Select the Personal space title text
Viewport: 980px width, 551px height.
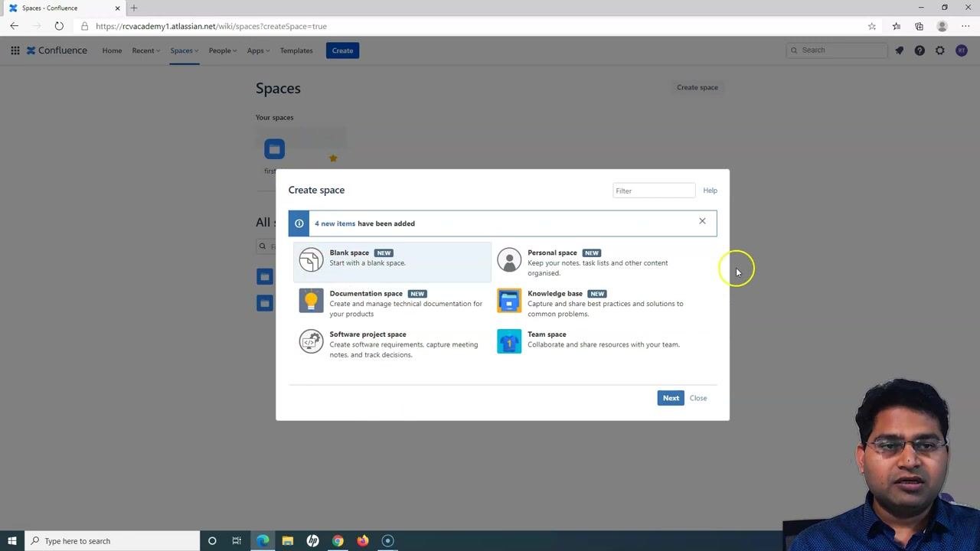pos(552,253)
